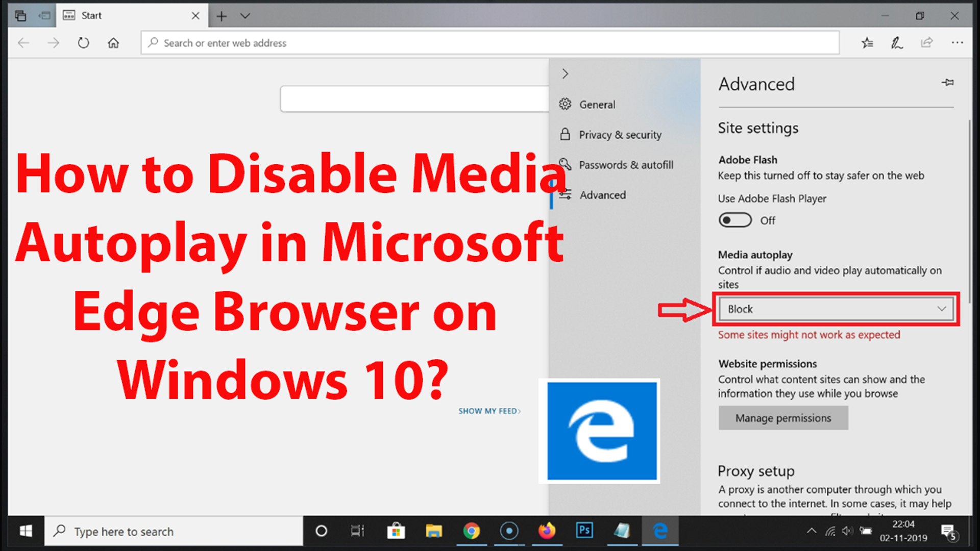
Task: Open the Media autoplay Block dropdown
Action: pyautogui.click(x=836, y=309)
